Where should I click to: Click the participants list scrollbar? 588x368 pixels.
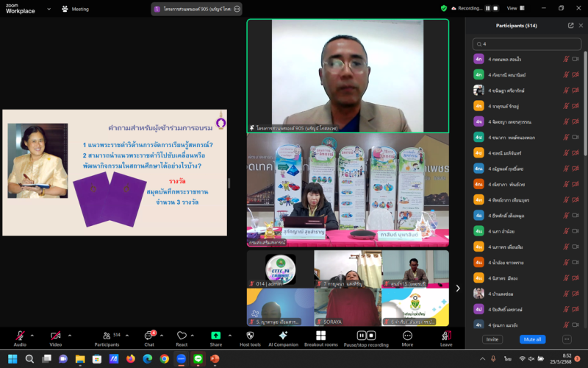[585, 103]
